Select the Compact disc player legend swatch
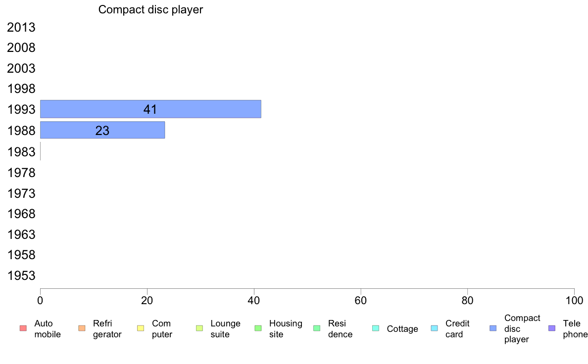 pyautogui.click(x=493, y=328)
